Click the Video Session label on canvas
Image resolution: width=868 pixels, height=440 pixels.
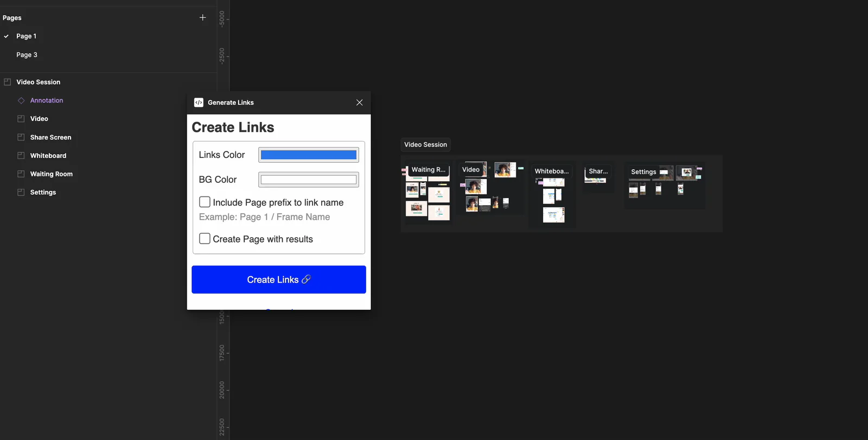(x=426, y=145)
